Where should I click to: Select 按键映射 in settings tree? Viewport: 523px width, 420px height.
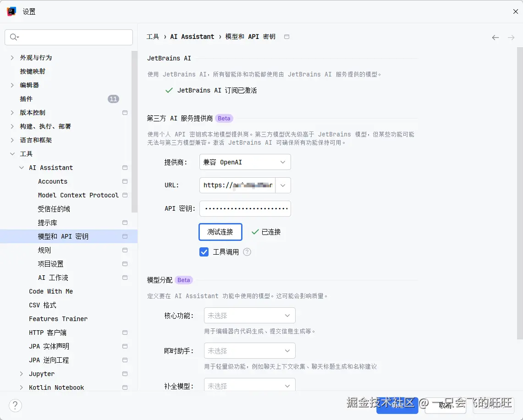pyautogui.click(x=33, y=71)
